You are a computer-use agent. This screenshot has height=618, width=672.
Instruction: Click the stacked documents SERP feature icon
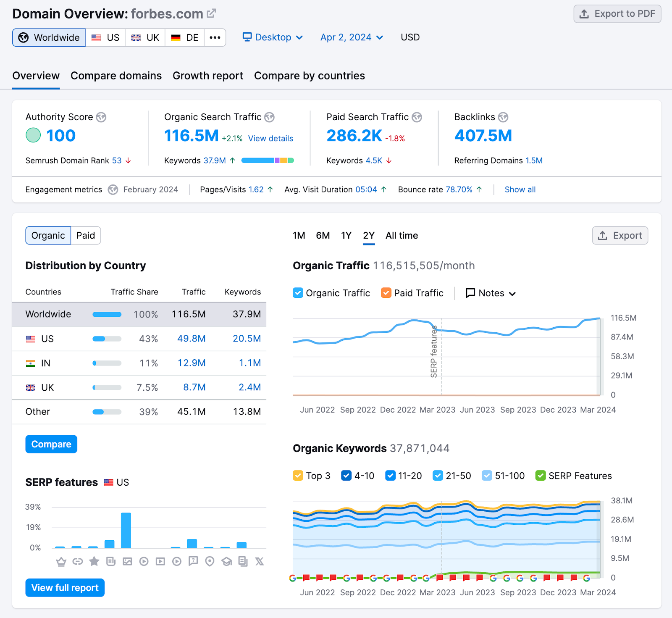click(x=243, y=561)
